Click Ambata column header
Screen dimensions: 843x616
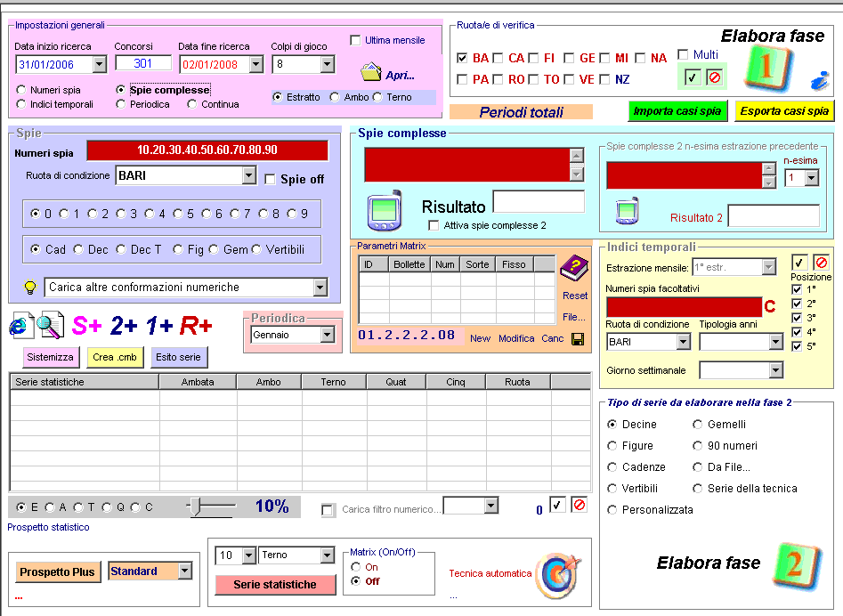[x=198, y=382]
